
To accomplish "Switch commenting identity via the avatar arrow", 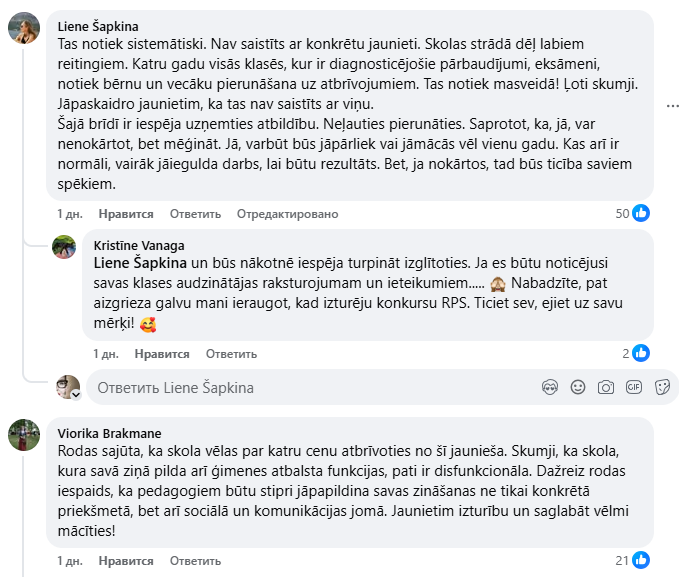I will coord(74,394).
